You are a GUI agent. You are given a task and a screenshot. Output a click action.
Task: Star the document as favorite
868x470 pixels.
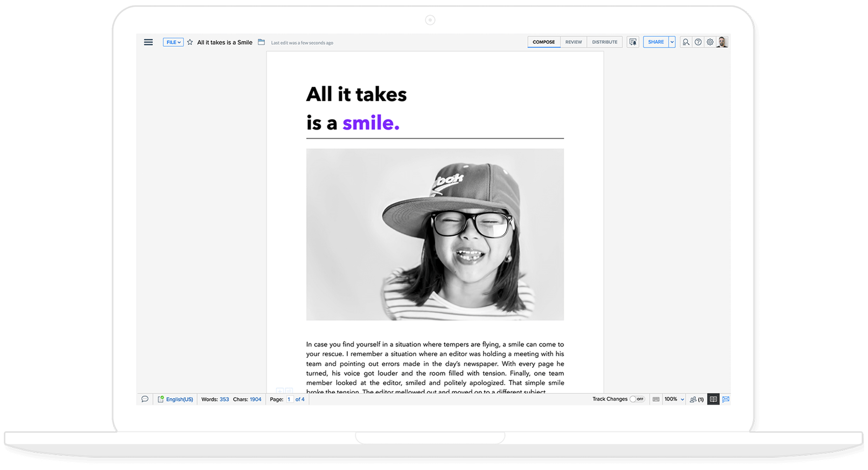click(x=190, y=42)
